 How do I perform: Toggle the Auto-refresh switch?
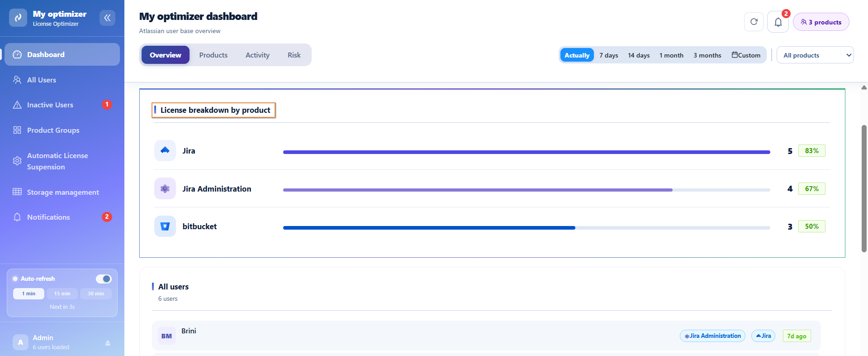pyautogui.click(x=104, y=279)
